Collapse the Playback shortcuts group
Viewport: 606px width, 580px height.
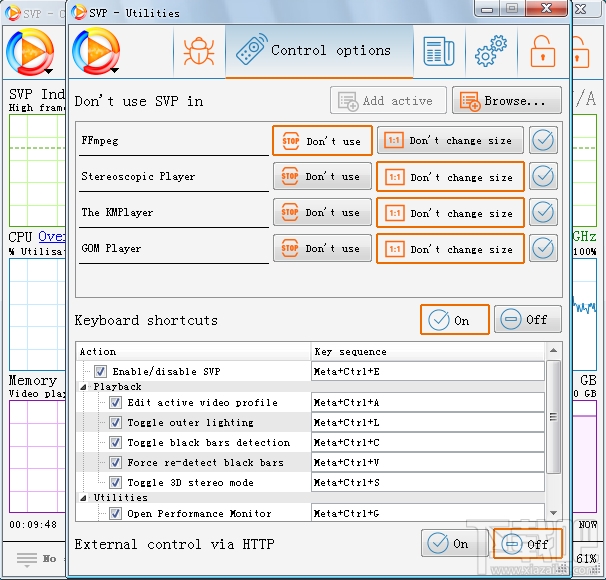point(85,387)
